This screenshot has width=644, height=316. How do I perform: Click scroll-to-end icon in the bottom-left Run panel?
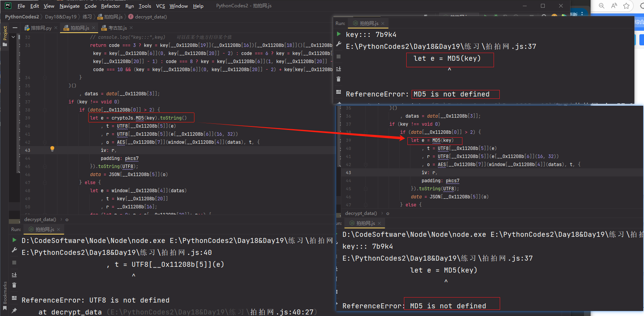(14, 275)
